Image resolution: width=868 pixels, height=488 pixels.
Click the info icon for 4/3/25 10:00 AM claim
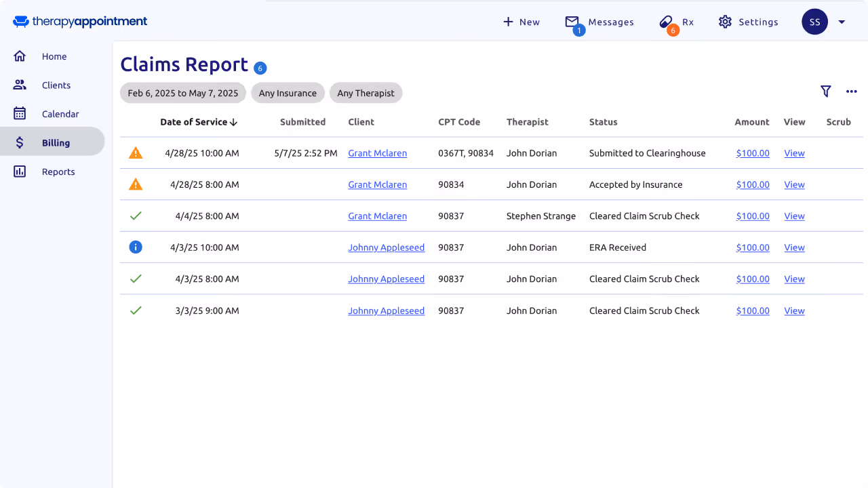coord(136,247)
